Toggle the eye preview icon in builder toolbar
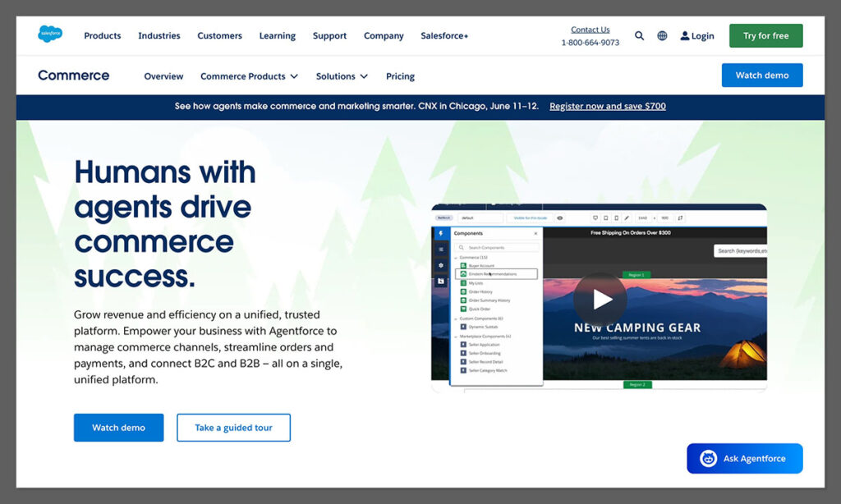Screen dimensions: 841x504 coord(560,218)
